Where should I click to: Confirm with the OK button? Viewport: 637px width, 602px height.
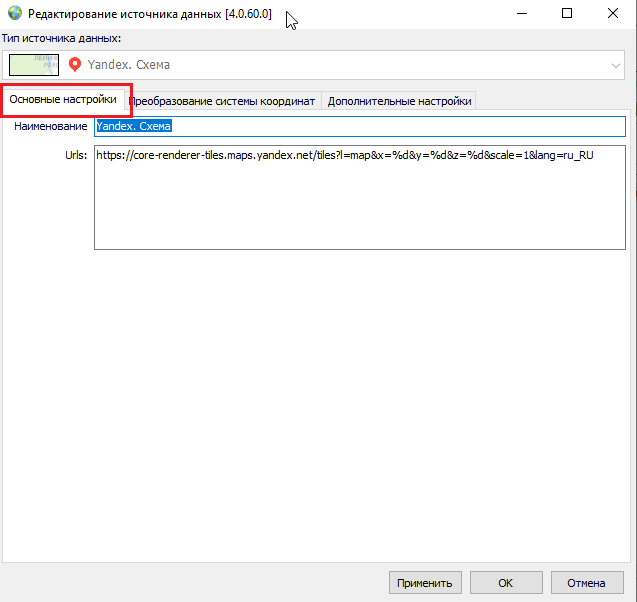click(x=506, y=583)
